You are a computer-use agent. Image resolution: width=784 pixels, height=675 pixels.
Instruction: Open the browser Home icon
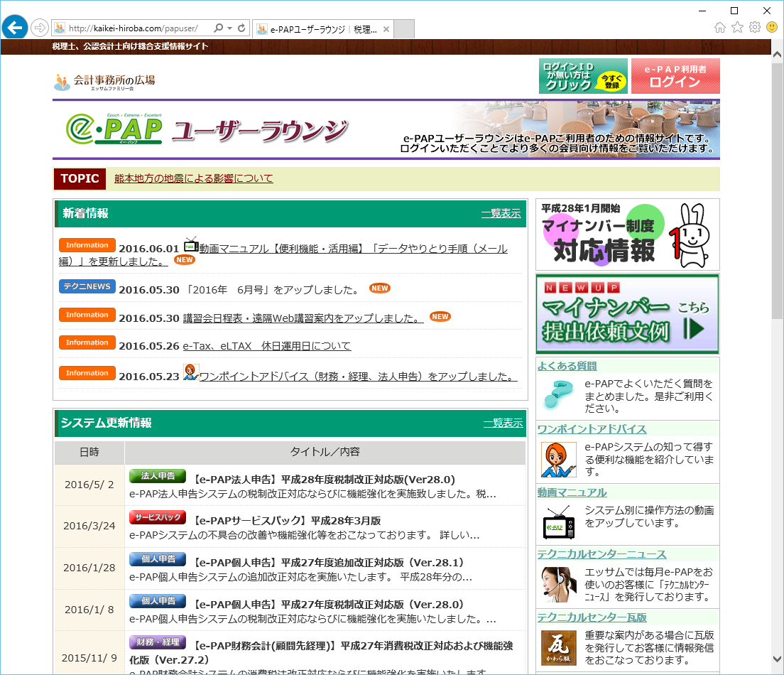click(x=719, y=28)
